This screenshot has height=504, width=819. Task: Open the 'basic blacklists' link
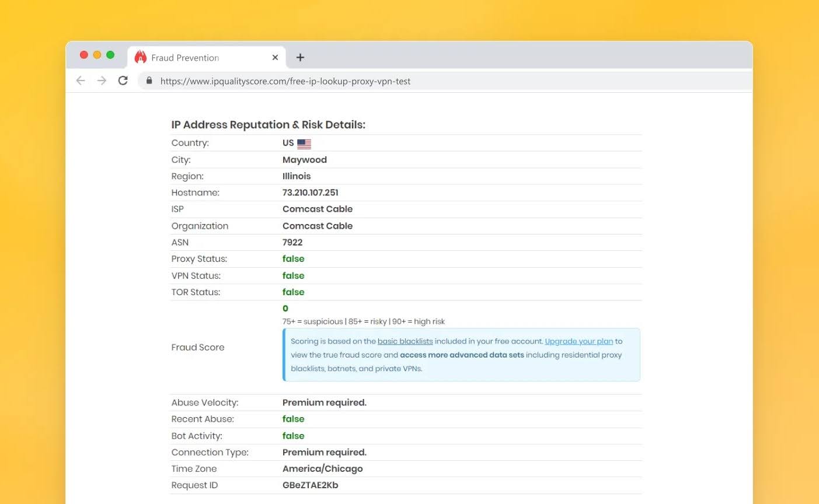405,341
